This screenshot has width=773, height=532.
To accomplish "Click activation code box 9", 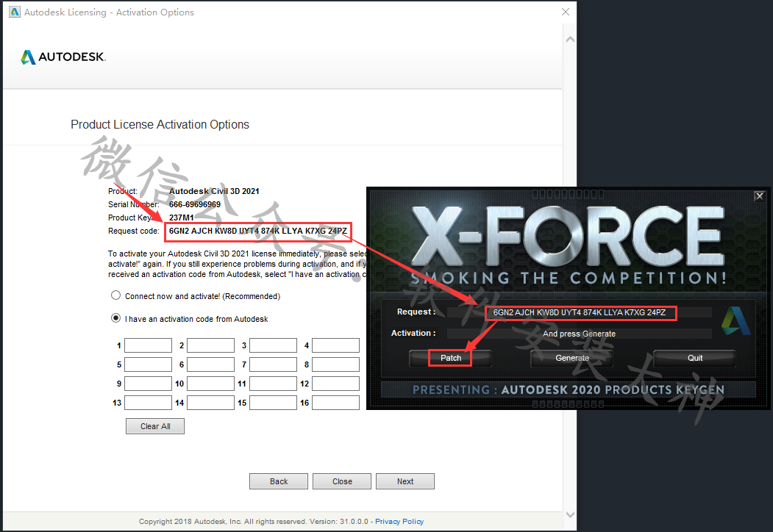I will tap(148, 384).
